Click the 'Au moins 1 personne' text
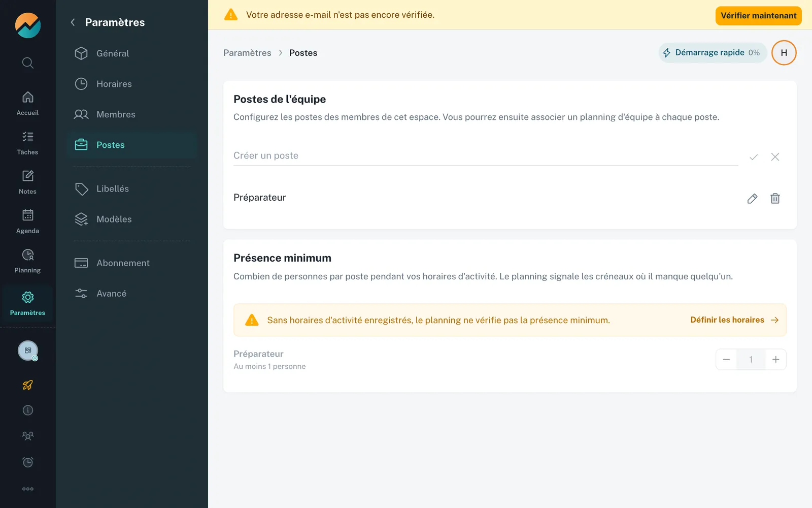 click(269, 366)
